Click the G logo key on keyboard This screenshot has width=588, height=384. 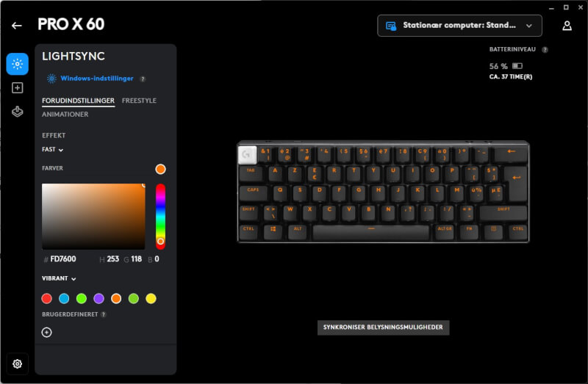click(247, 155)
